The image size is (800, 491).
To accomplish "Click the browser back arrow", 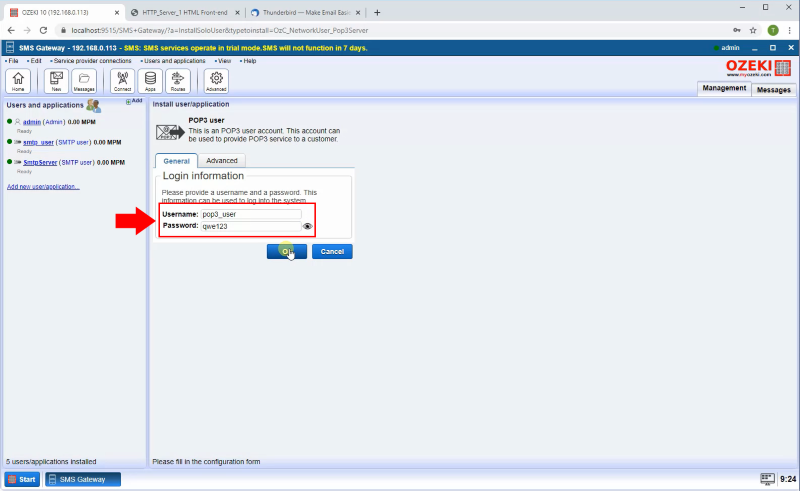I will tap(11, 30).
